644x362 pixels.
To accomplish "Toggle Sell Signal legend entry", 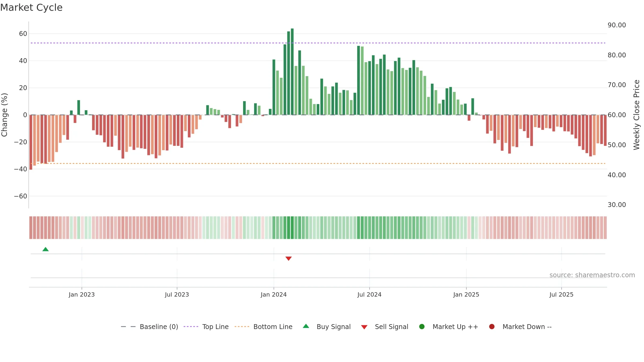I will pos(385,327).
